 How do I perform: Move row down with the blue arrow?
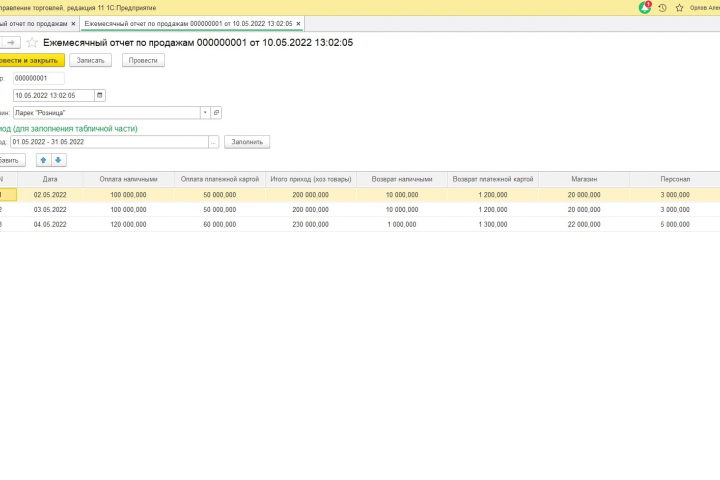click(x=58, y=160)
